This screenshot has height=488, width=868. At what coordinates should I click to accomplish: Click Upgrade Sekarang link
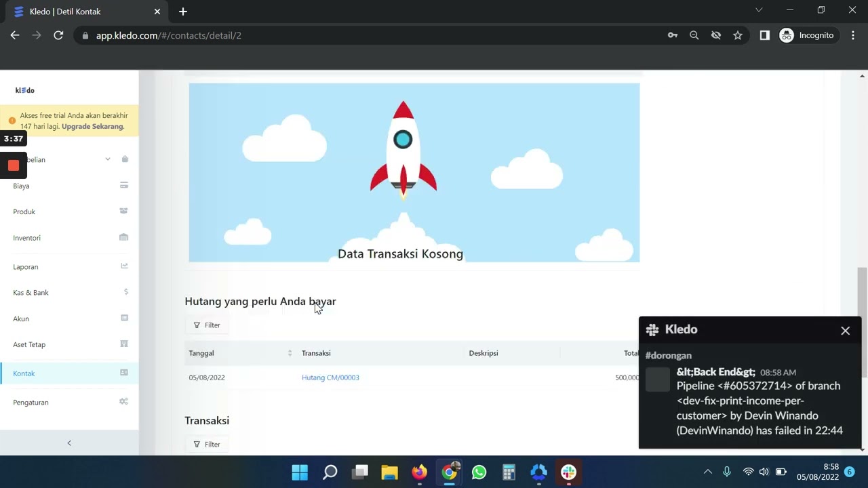click(93, 126)
